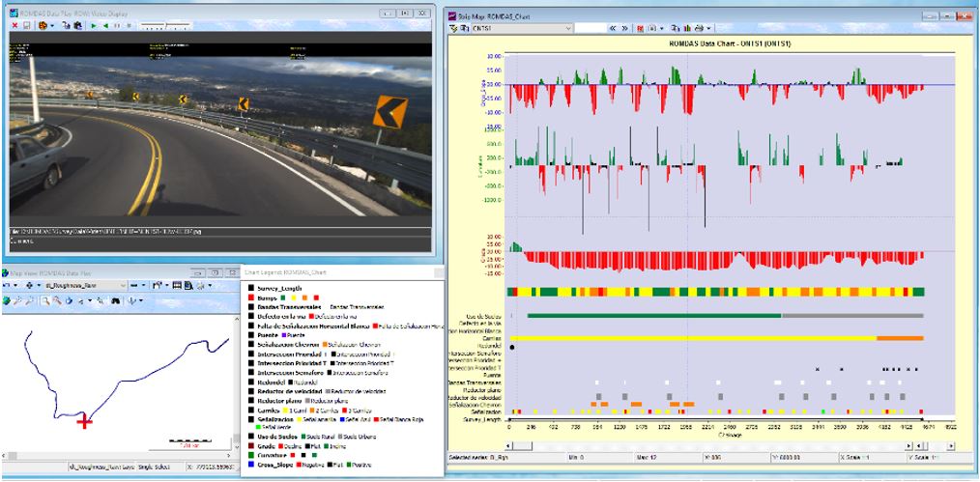Click the pause button in video toolbar
The width and height of the screenshot is (980, 482).
[118, 26]
